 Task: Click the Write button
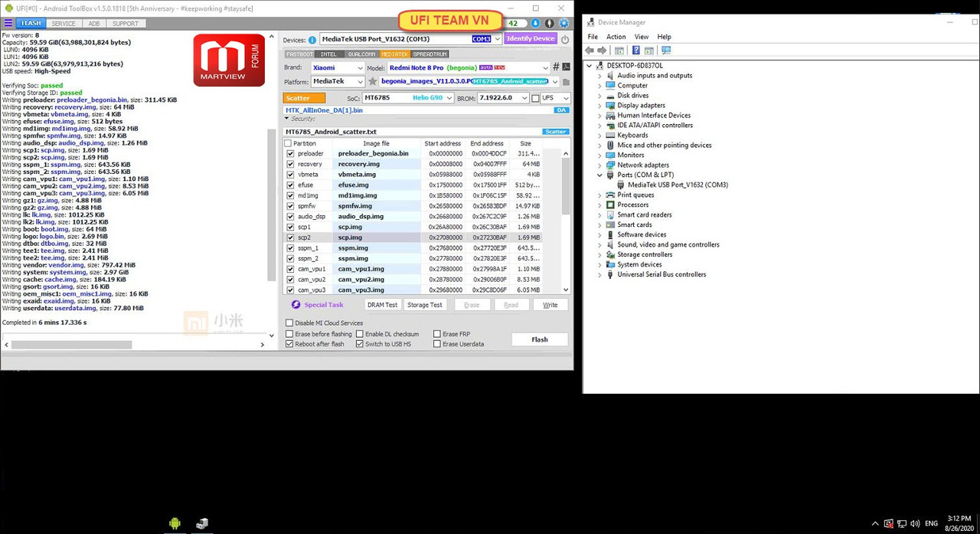(550, 305)
